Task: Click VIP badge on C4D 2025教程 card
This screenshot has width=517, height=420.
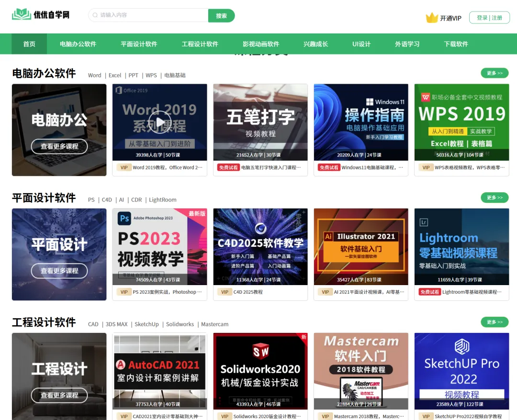Action: coord(225,292)
